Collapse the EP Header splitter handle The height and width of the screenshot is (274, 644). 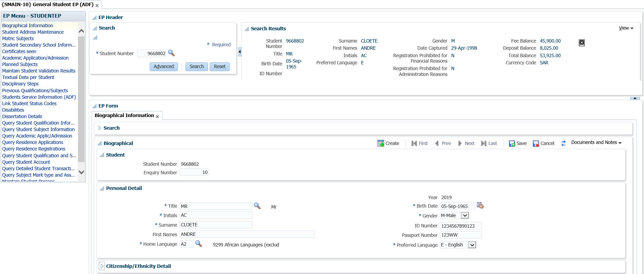pos(635,98)
